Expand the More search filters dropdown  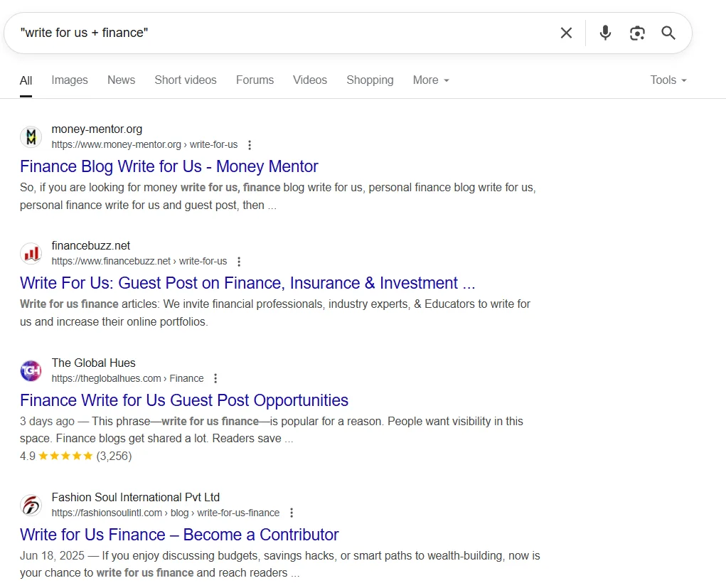tap(431, 80)
